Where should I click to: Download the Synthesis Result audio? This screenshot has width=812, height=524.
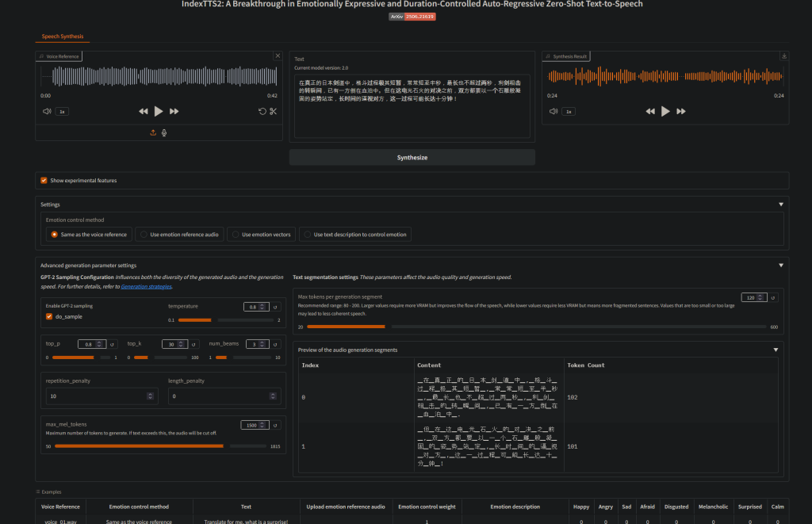(783, 56)
